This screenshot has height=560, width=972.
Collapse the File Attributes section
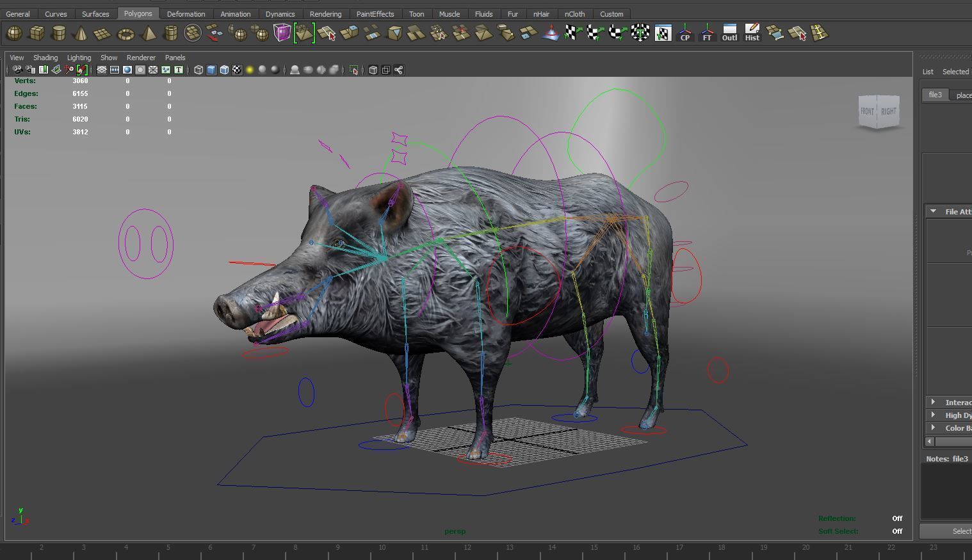coord(933,211)
